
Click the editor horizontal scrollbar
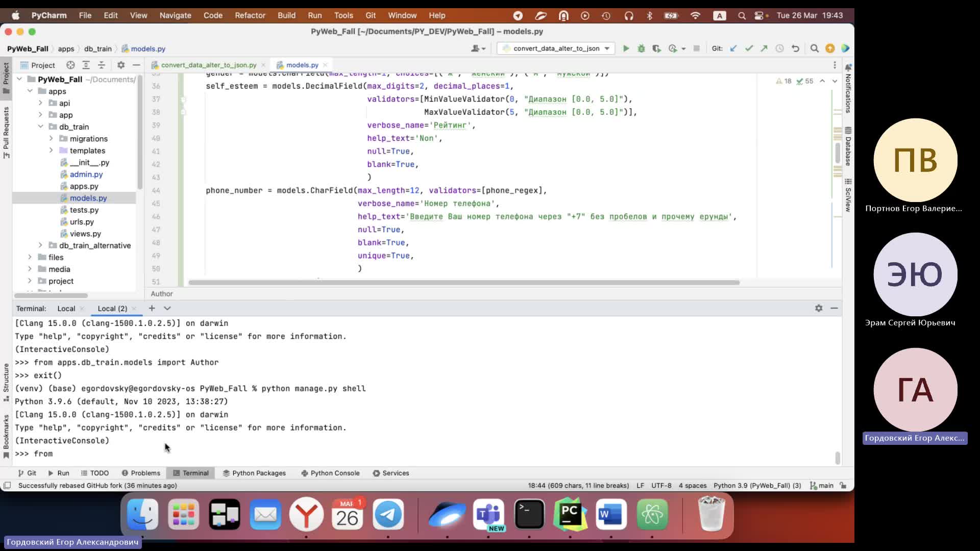pos(463,283)
